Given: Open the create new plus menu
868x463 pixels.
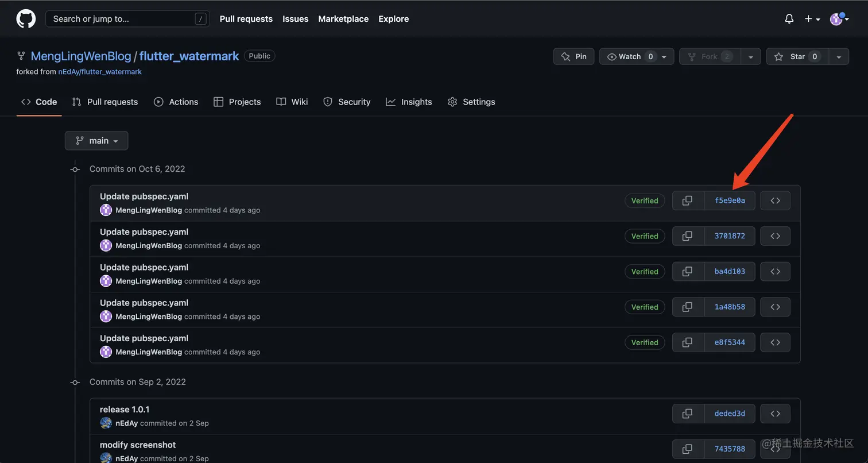Looking at the screenshot, I should 812,19.
